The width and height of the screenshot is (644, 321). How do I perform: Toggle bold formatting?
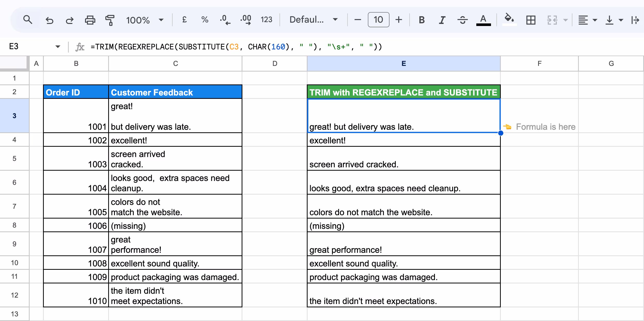[x=422, y=20]
